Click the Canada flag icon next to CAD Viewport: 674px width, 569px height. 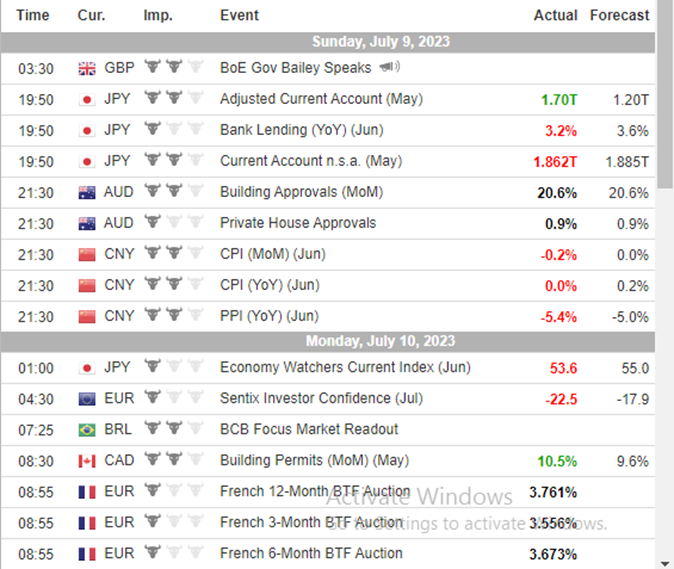click(86, 461)
